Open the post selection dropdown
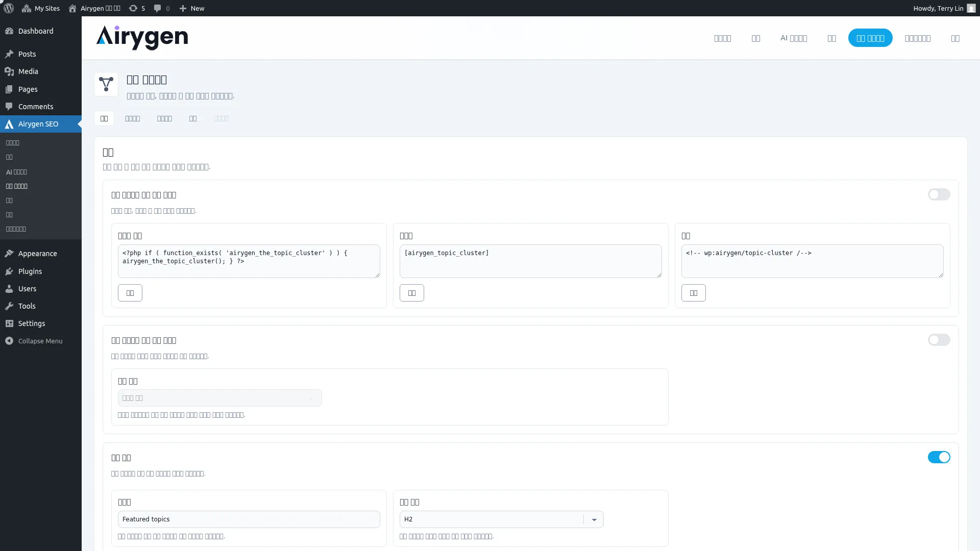Screen dimensions: 980x551 click(x=219, y=398)
